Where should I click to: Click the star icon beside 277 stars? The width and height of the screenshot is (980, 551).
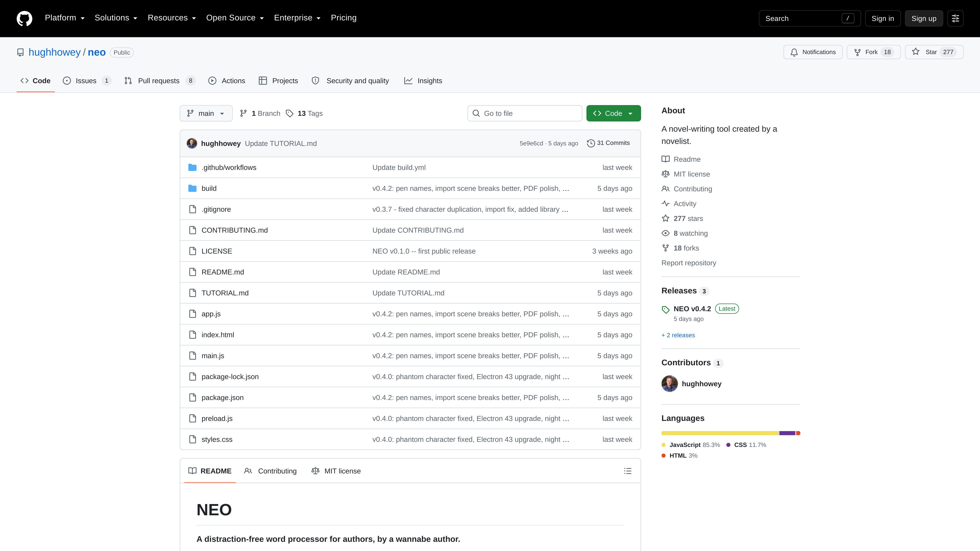665,218
